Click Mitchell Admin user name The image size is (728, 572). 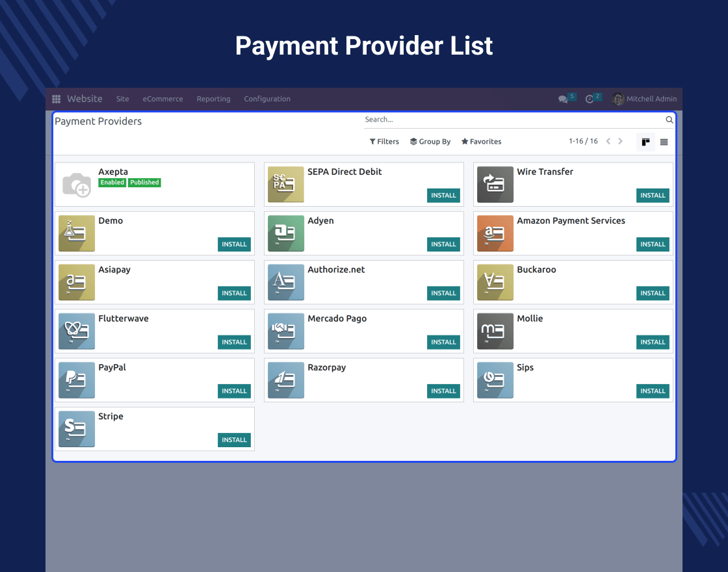tap(651, 99)
